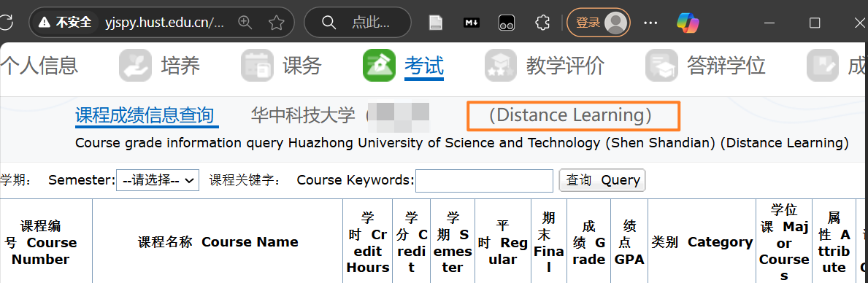Click the green 考试 exam icon
868x283 pixels.
click(x=379, y=65)
